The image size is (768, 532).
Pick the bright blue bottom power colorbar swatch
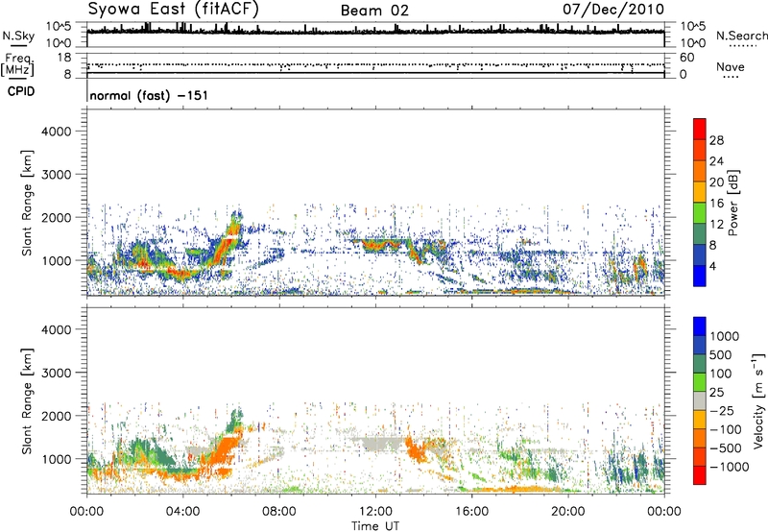click(700, 276)
